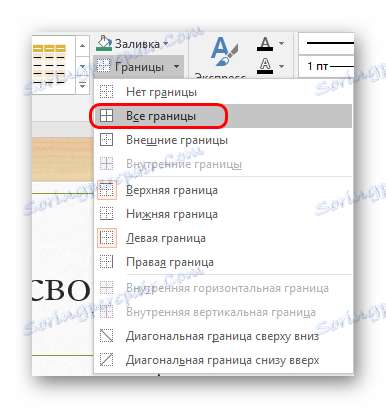Click the Diagonal Down Border icon

pyautogui.click(x=107, y=336)
